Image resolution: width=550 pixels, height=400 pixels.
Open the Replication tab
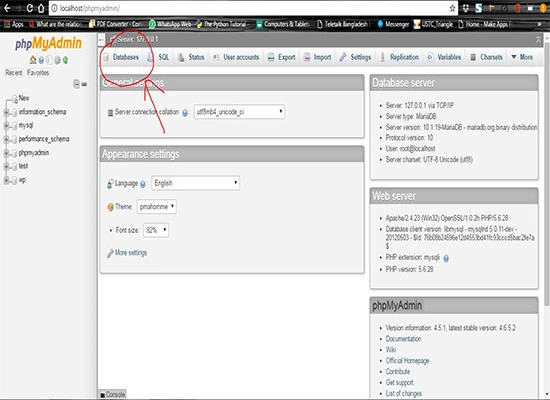pos(400,57)
